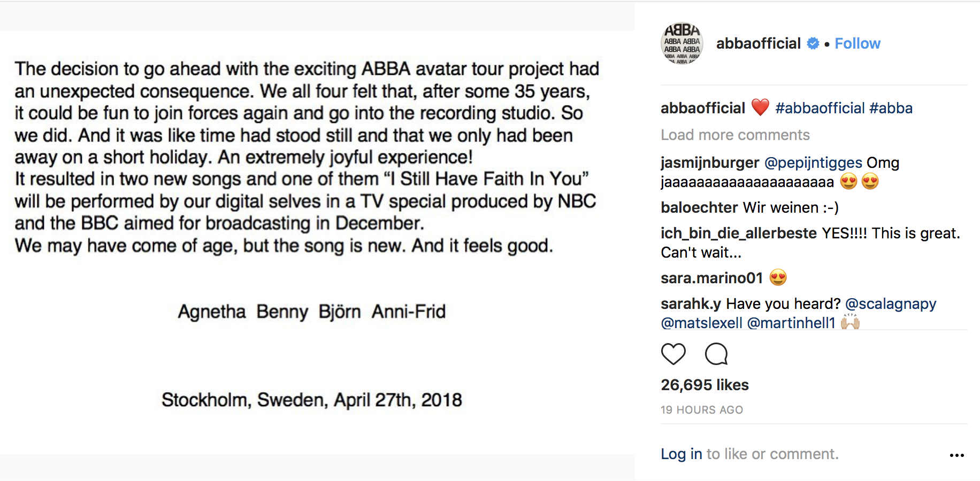980x481 pixels.
Task: Open abbaofficial username in header
Action: pyautogui.click(x=758, y=44)
